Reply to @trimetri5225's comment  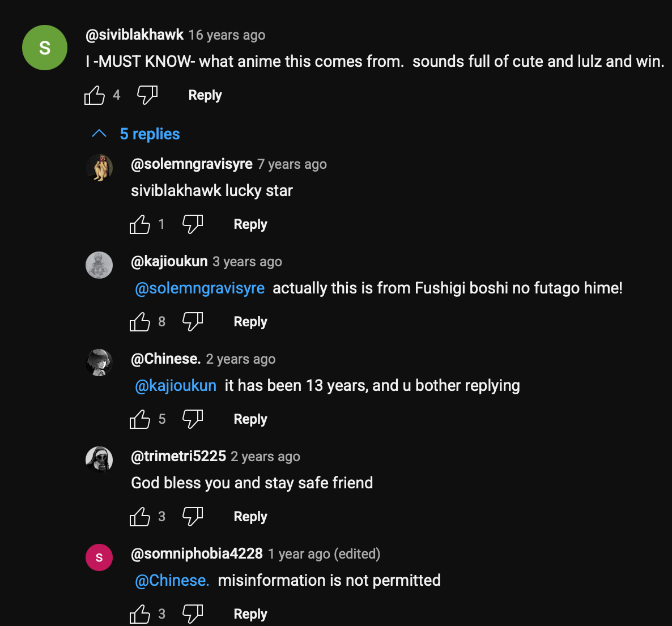point(250,517)
